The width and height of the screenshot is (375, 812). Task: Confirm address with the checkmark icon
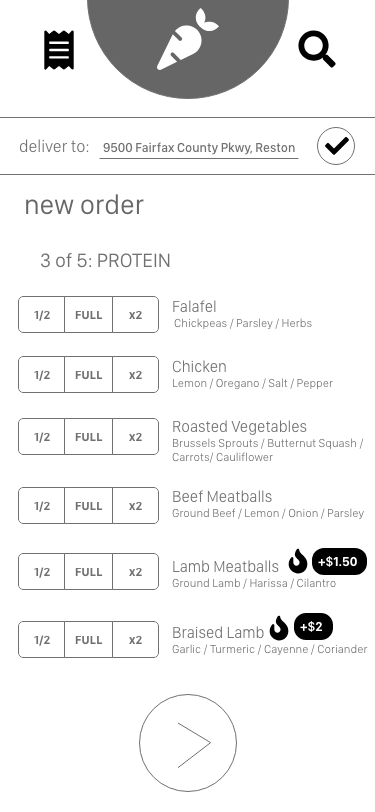click(x=336, y=146)
